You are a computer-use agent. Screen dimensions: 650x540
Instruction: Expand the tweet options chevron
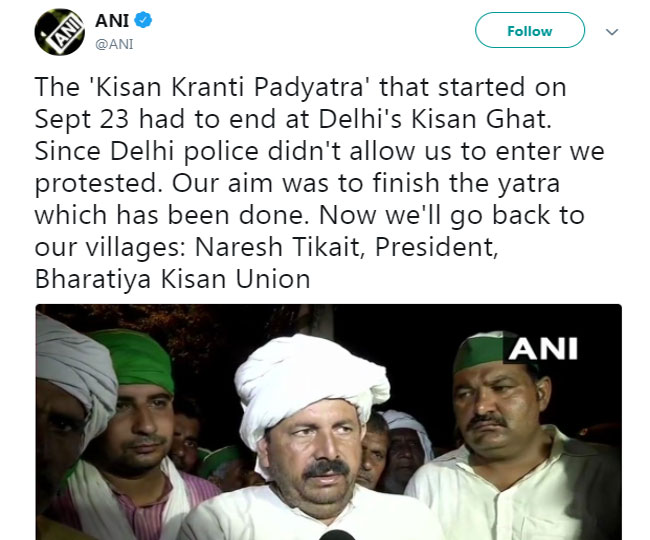click(612, 31)
